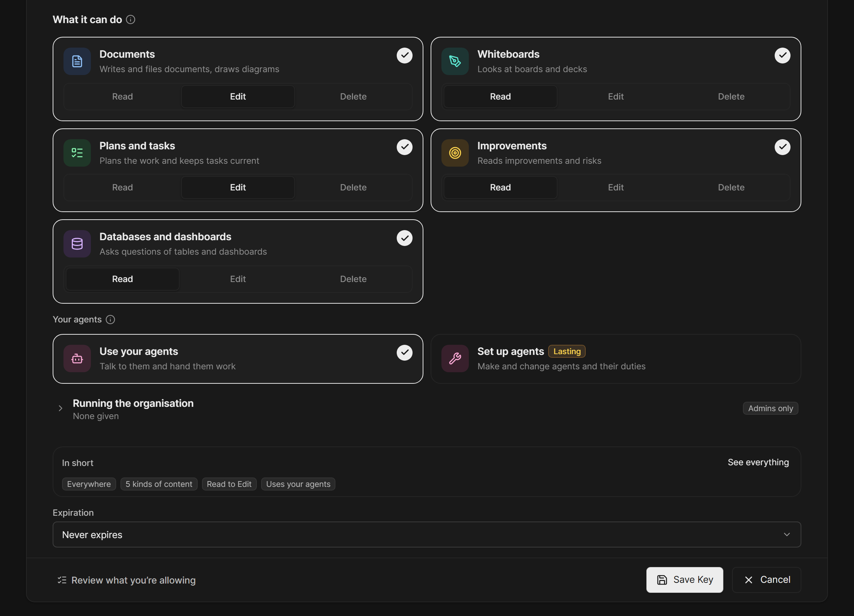
Task: Uncheck the Plans and tasks checkmark
Action: click(x=404, y=147)
